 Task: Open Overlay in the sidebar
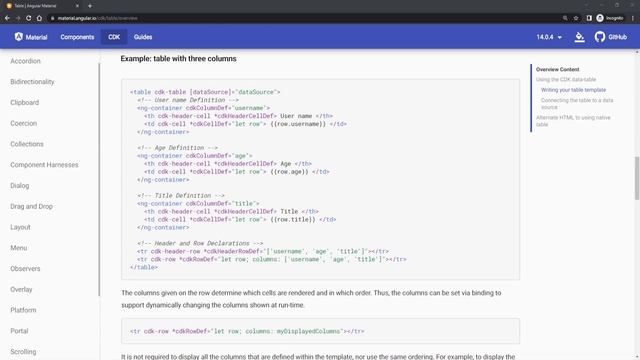(x=21, y=289)
